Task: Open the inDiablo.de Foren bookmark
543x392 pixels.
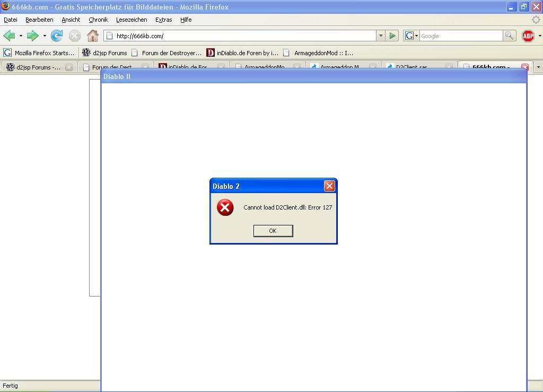Action: coord(242,53)
